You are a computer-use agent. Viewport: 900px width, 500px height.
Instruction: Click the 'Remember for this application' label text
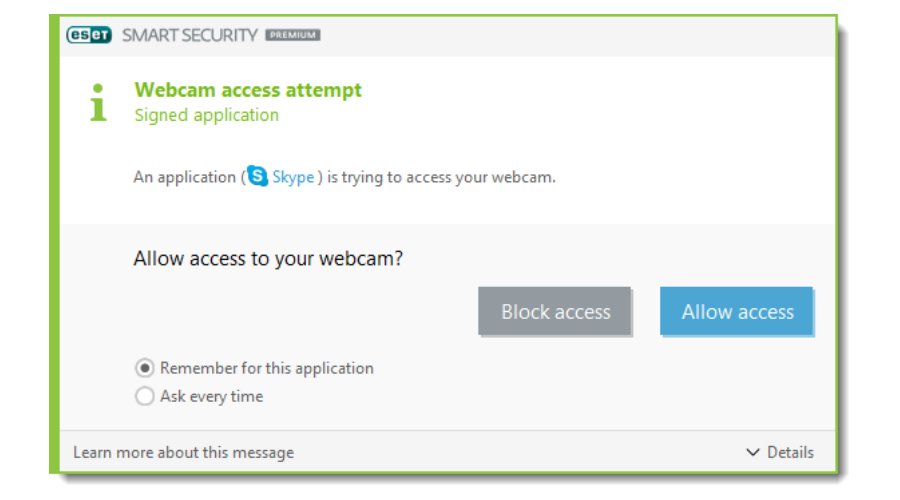pyautogui.click(x=267, y=369)
